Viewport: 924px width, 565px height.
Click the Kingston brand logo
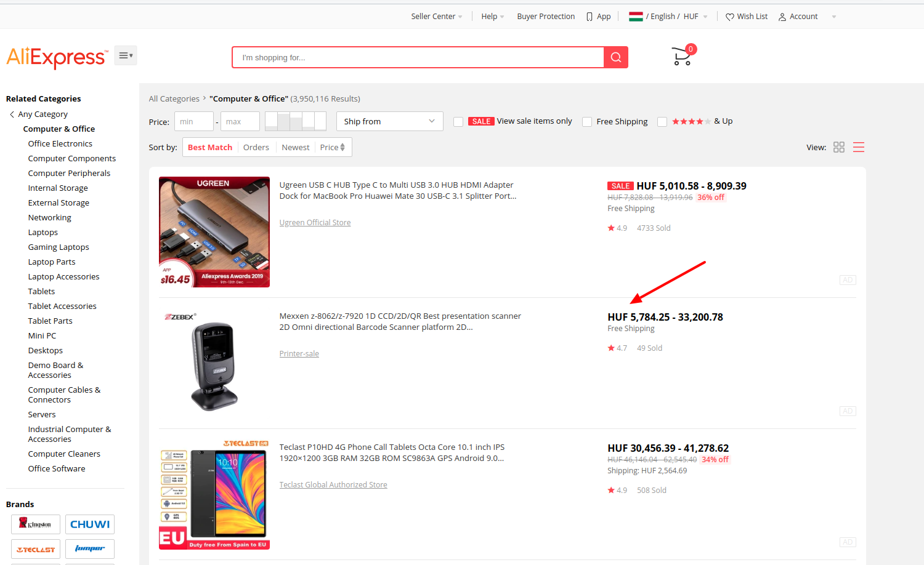point(36,524)
